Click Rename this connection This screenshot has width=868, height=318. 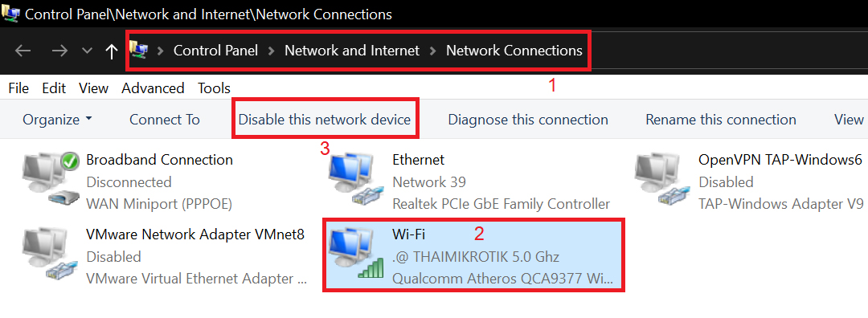click(x=721, y=120)
